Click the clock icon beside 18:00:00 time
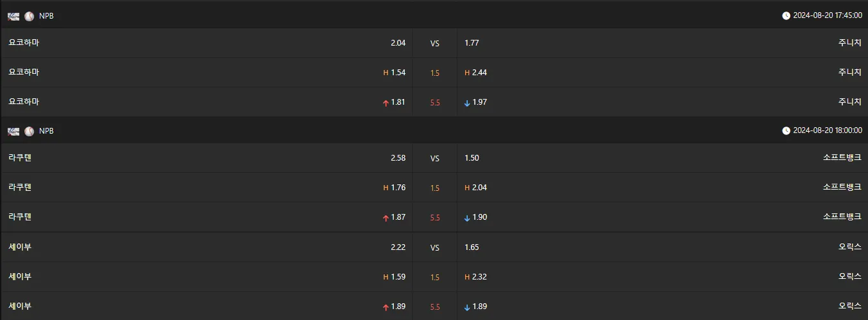The height and width of the screenshot is (320, 868). pos(786,130)
